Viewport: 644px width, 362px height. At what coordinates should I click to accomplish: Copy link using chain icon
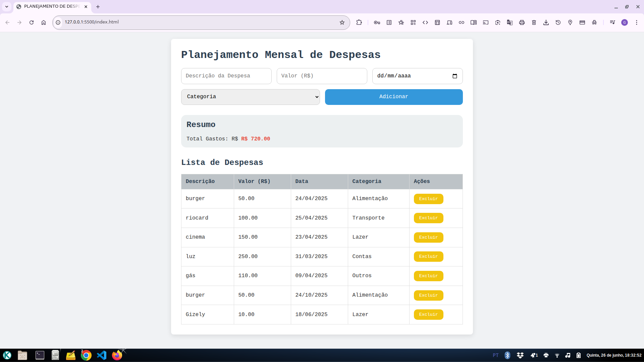[462, 22]
